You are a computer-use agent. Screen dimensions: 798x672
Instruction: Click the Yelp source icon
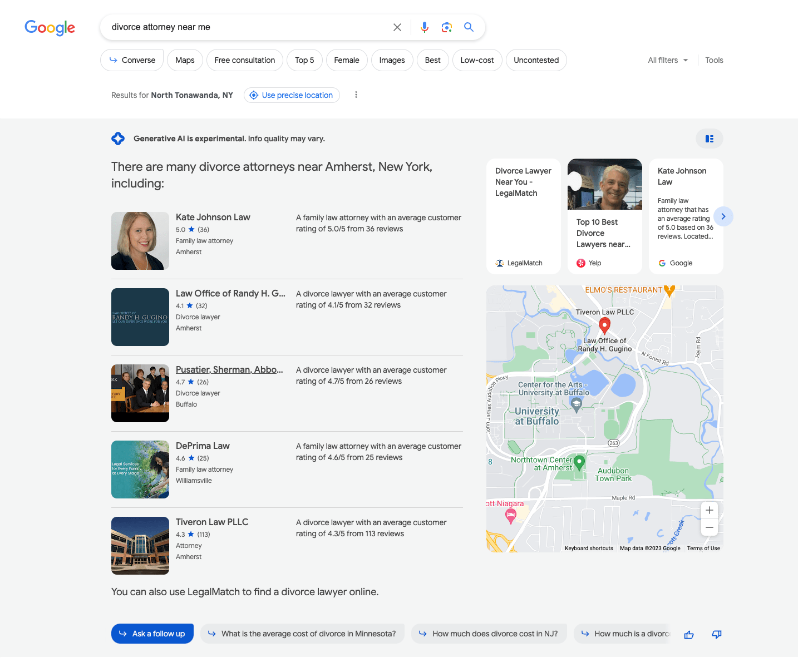click(x=581, y=263)
